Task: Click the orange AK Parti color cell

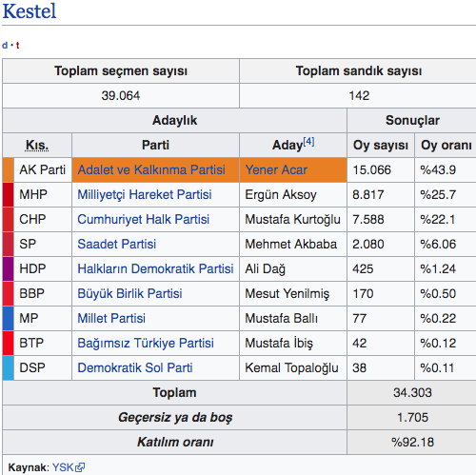Action: [9, 169]
